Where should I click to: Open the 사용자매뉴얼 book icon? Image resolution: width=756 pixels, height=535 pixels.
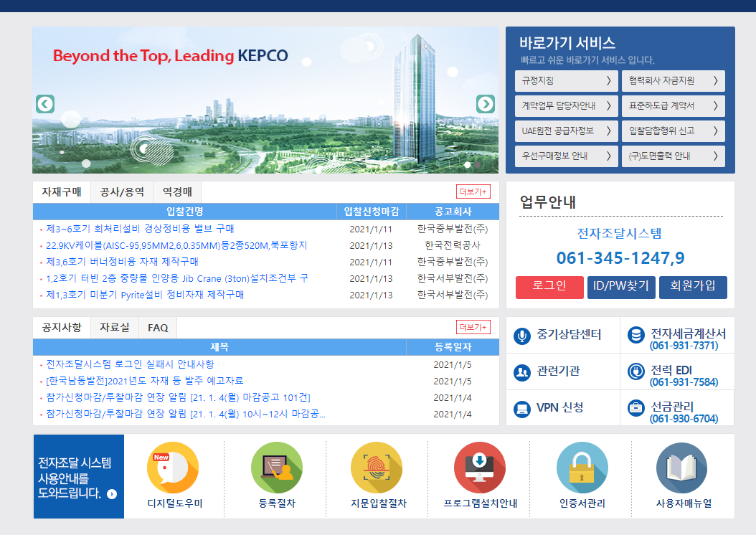(681, 468)
